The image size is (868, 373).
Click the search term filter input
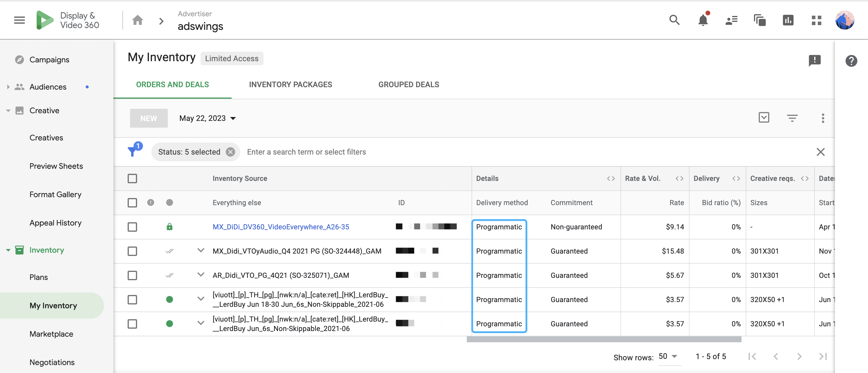[x=526, y=152]
